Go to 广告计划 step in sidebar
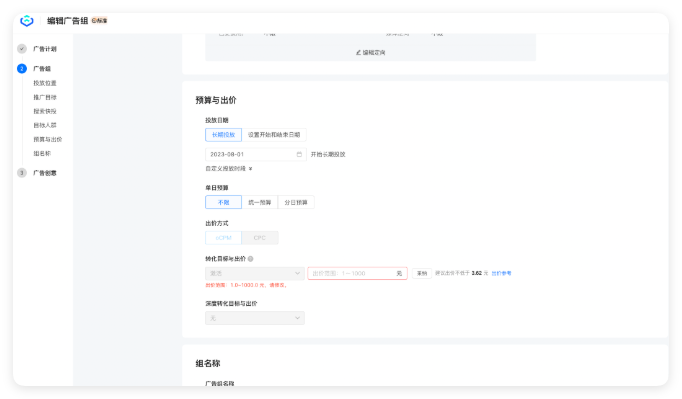 point(45,49)
